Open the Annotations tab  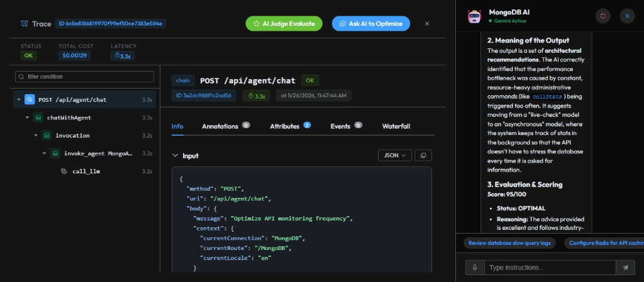tap(226, 126)
